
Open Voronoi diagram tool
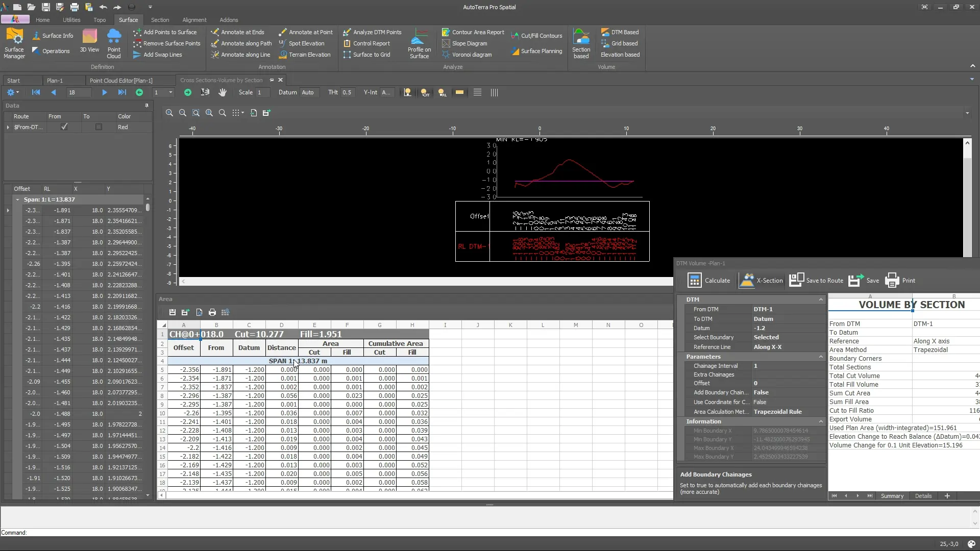(x=467, y=55)
